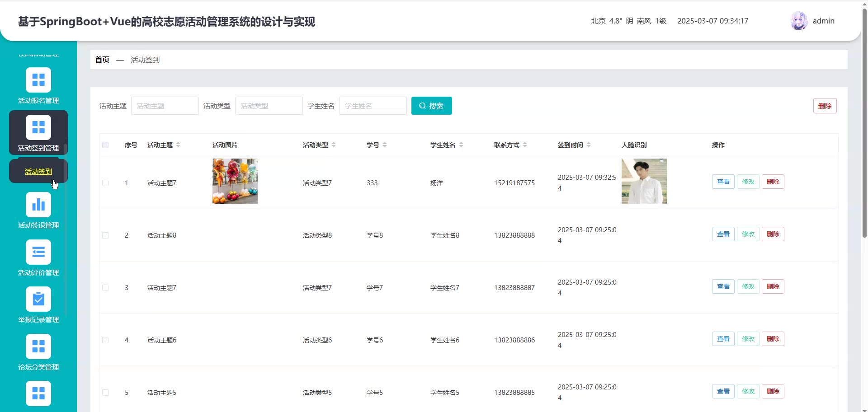868x412 pixels.
Task: Click 查看 for row 活动主题7 杨洋
Action: point(723,182)
